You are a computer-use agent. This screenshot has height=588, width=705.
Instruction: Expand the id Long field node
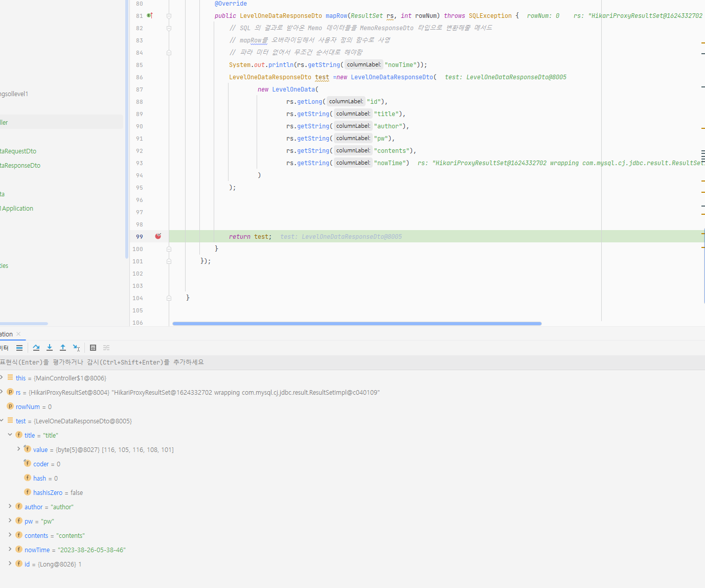pos(10,563)
